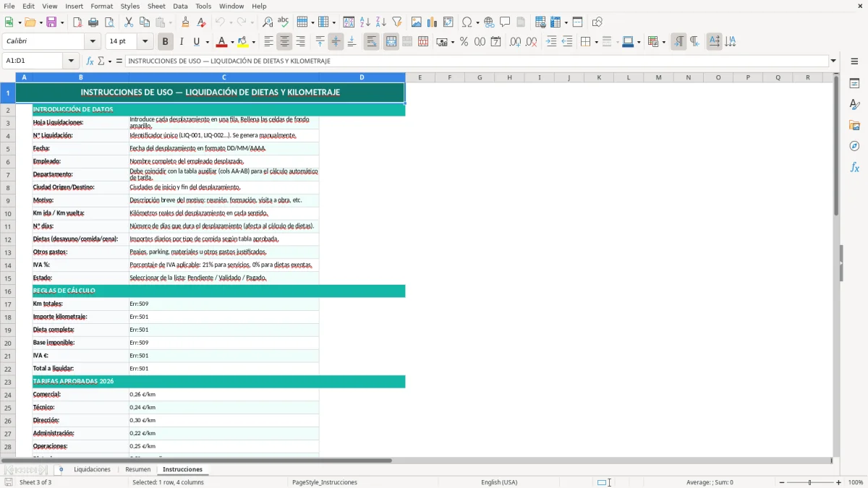Cut the selection with scissors icon
868x488 pixels.
coord(128,22)
